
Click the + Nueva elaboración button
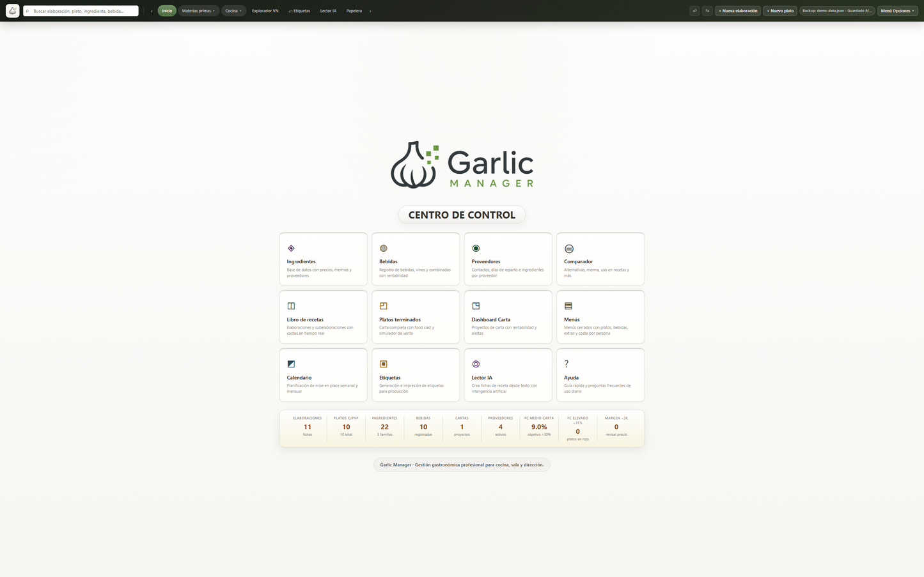coord(738,11)
